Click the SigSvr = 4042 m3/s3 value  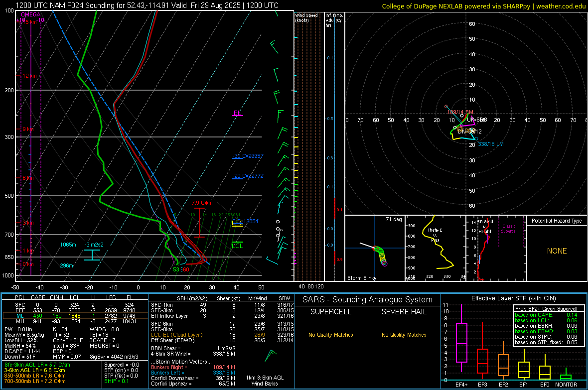(114, 357)
